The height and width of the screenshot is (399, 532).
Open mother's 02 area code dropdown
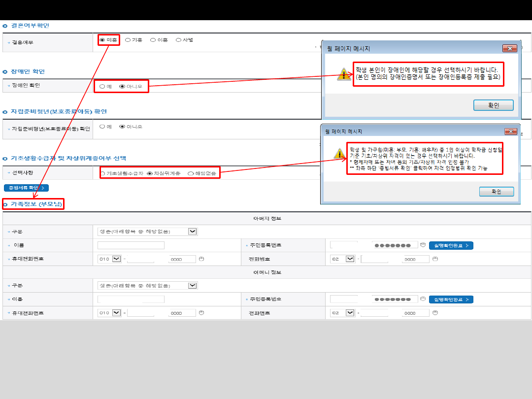(350, 313)
